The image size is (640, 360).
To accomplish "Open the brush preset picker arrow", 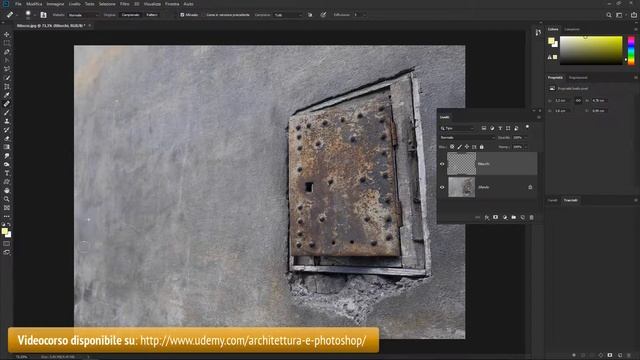I will (x=35, y=15).
